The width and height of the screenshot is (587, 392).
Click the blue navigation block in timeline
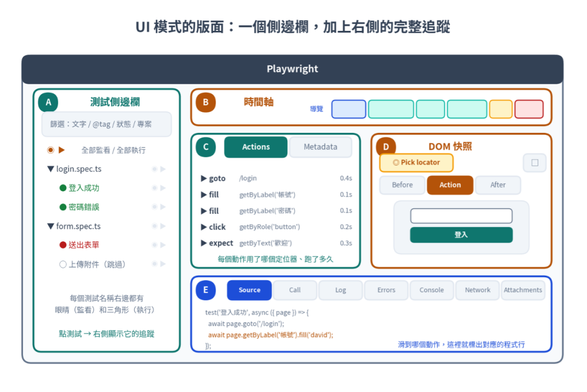click(x=349, y=109)
